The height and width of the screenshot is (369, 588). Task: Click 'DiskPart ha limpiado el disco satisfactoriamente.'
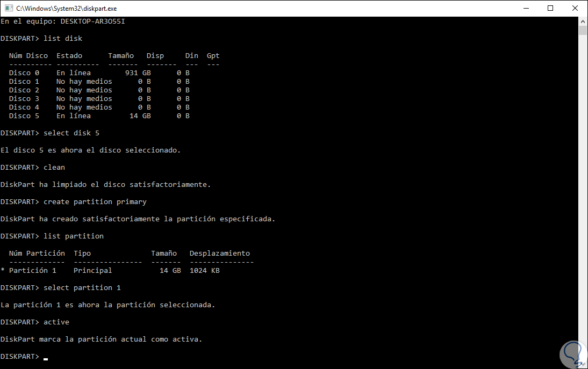pyautogui.click(x=105, y=185)
